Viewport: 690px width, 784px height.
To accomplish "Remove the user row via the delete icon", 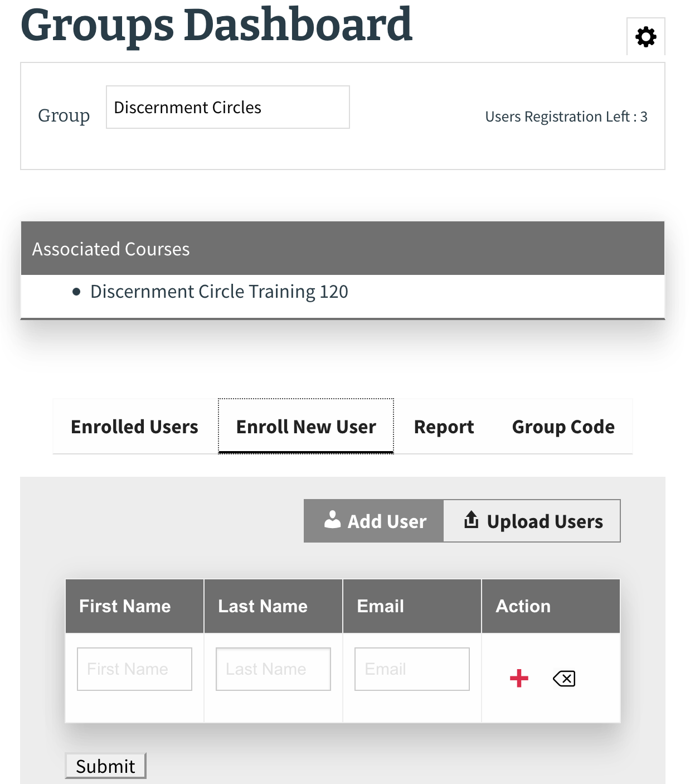I will click(x=563, y=678).
